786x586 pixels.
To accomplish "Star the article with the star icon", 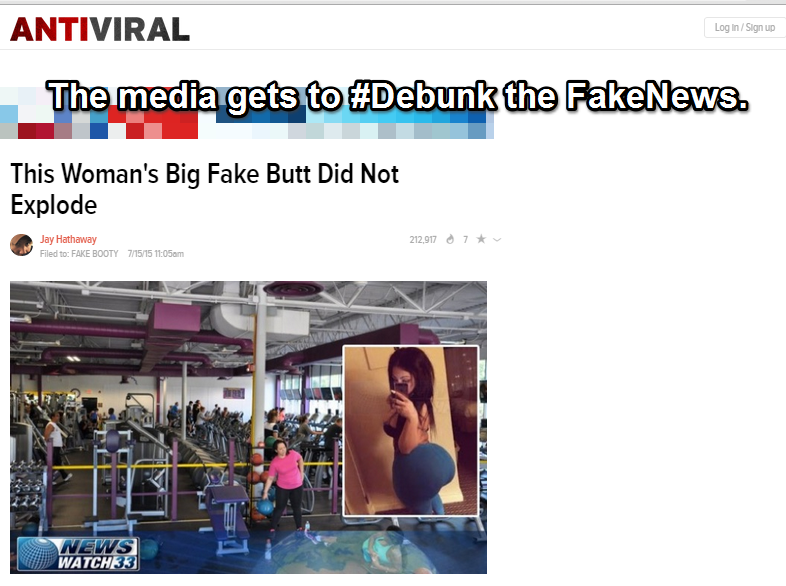I will [x=481, y=239].
